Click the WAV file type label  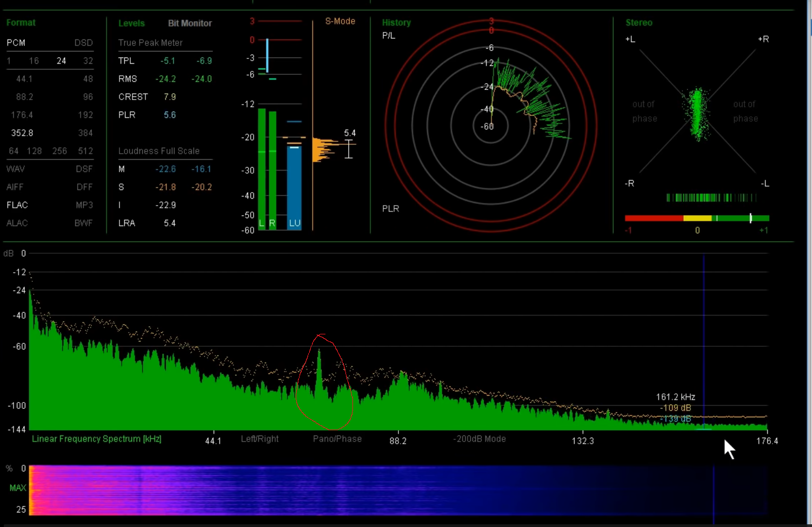point(16,169)
